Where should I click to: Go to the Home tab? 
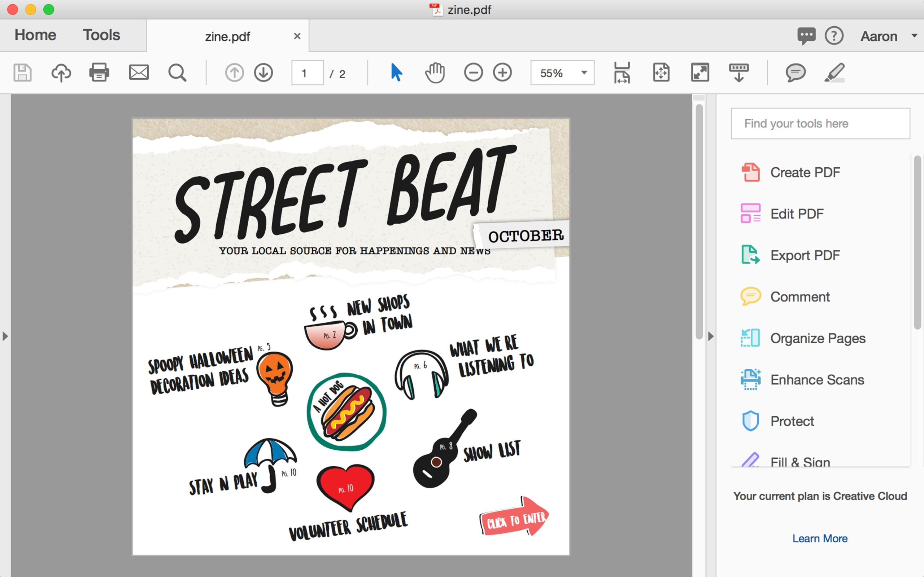pos(35,35)
